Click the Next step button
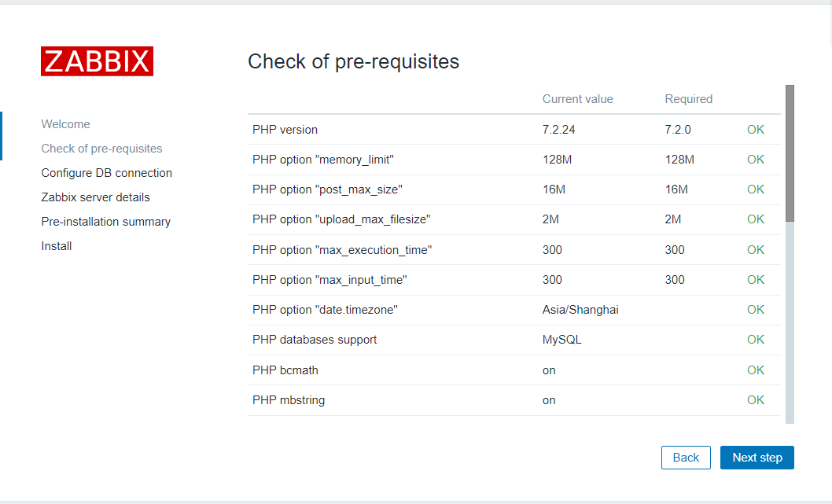 point(757,458)
